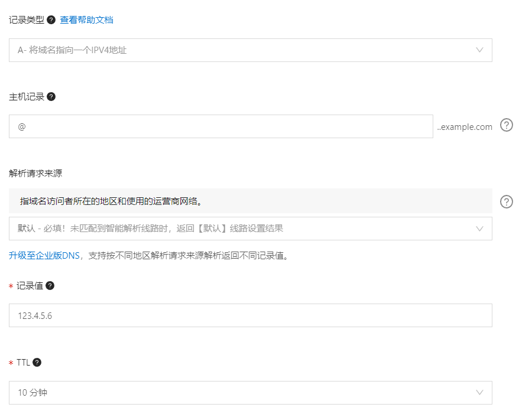Click the grey 指域名访问者所在的地区 hint banner

tap(250, 201)
